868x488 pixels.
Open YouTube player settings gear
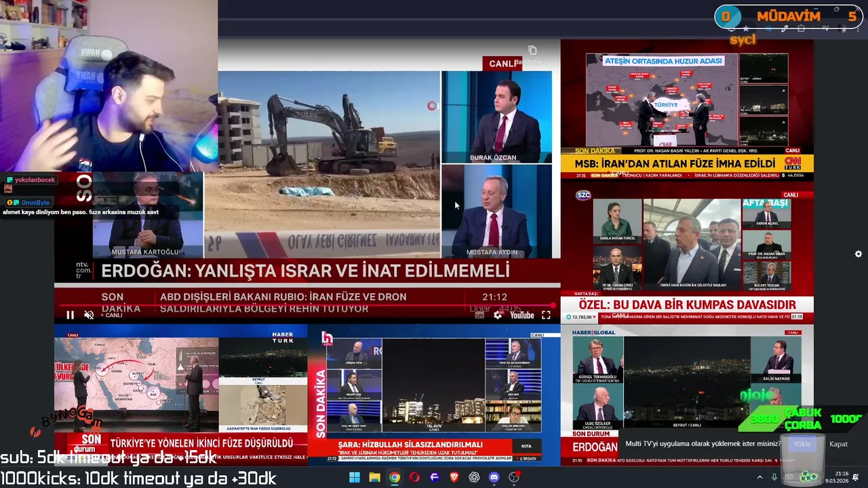click(498, 315)
